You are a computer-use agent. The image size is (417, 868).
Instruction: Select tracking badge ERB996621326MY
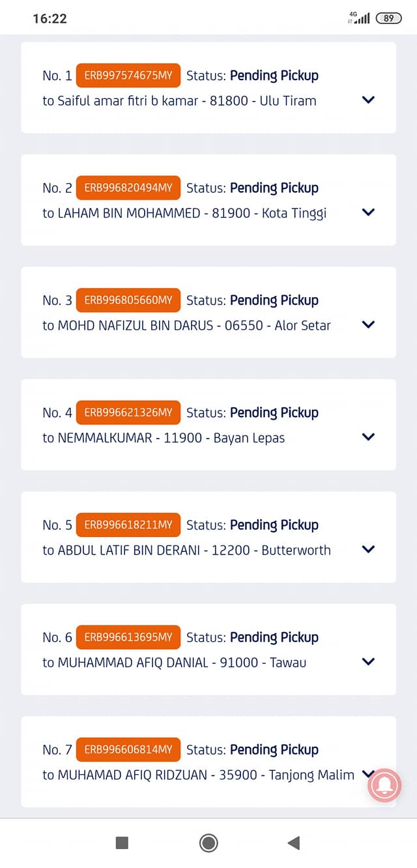[128, 412]
